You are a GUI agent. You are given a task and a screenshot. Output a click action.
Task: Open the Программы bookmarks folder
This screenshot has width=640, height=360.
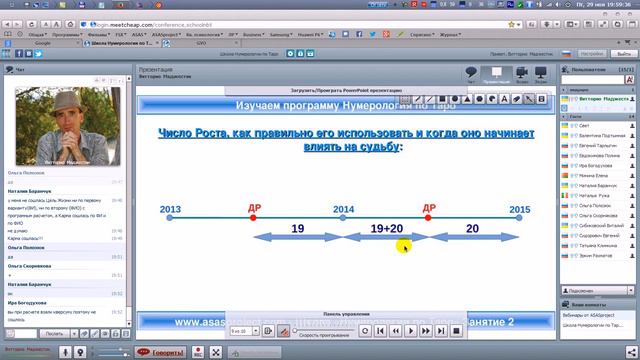67,35
